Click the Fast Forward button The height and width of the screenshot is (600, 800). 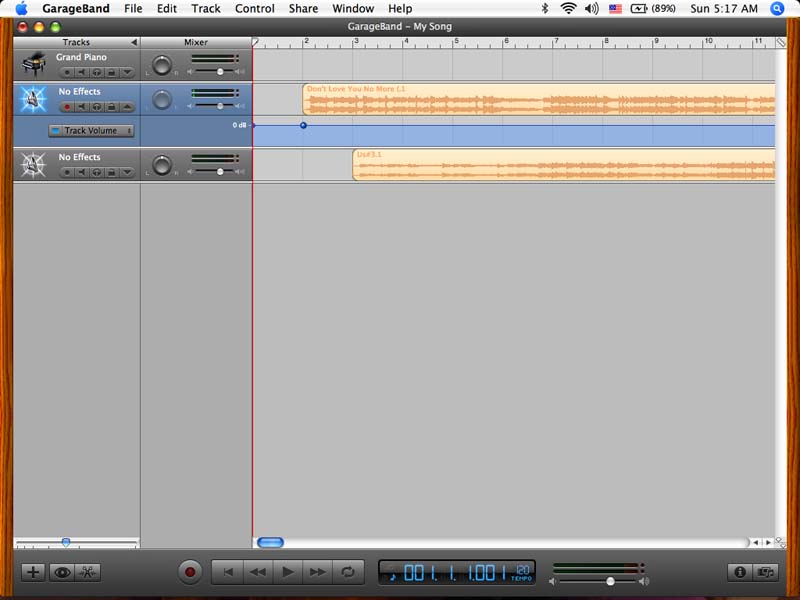[x=317, y=572]
